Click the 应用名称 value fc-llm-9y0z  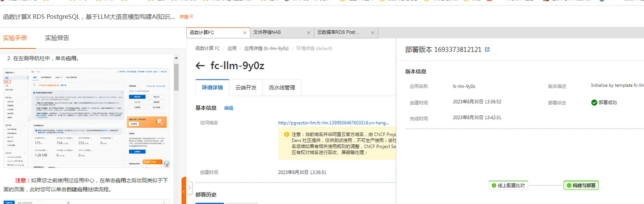coord(464,86)
